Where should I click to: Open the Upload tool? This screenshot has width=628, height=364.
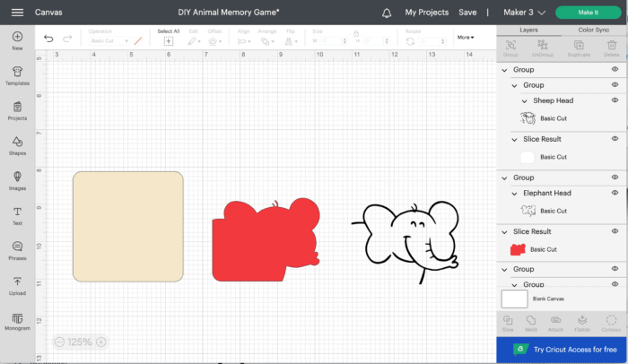click(x=17, y=284)
